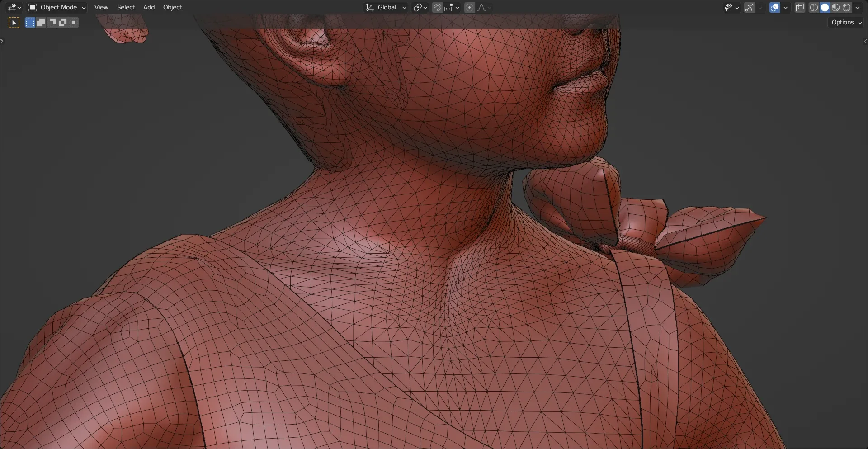Toggle proportional editing
868x449 pixels.
coord(469,7)
